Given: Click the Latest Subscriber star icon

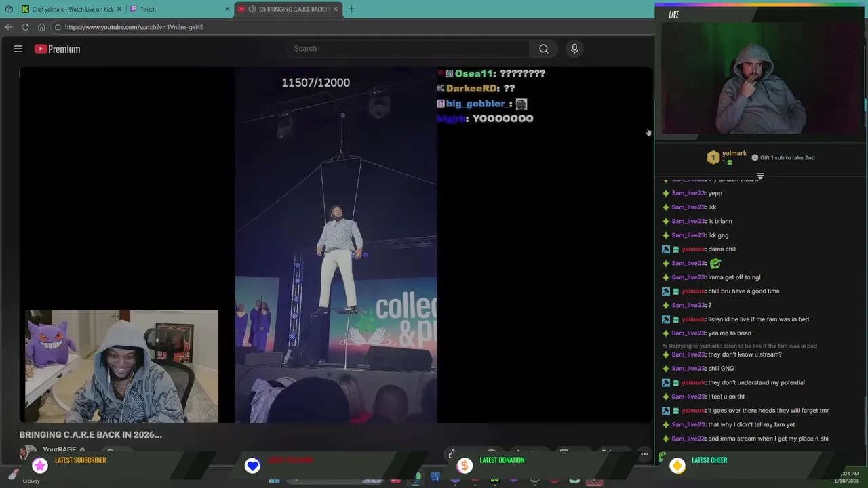Looking at the screenshot, I should [40, 465].
